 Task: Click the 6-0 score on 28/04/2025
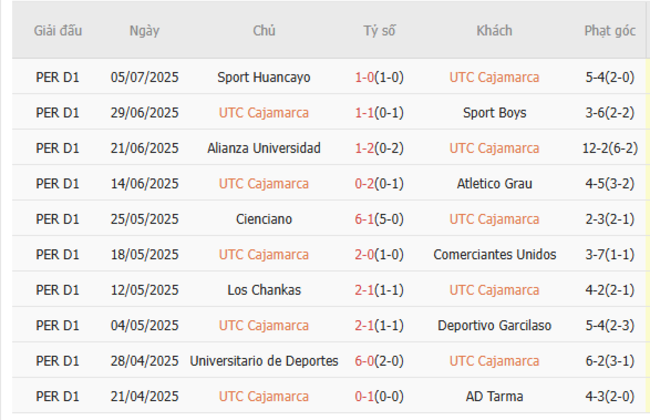365,361
